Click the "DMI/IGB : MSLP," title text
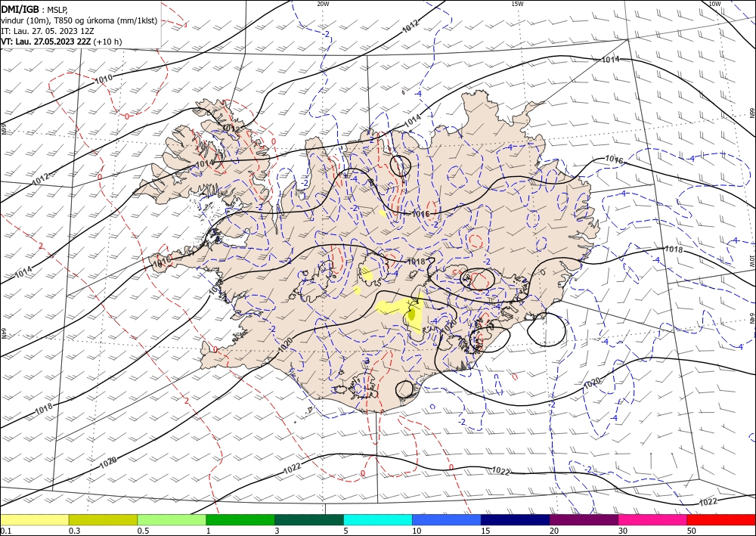 [x=35, y=10]
